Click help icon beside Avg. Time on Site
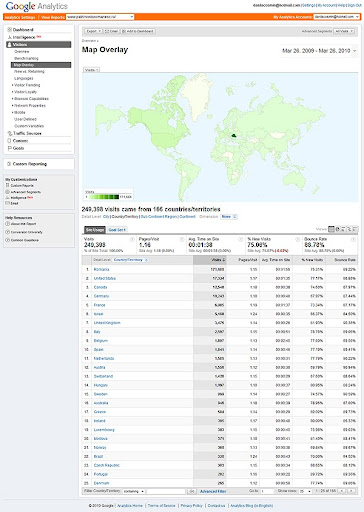 coord(240,239)
